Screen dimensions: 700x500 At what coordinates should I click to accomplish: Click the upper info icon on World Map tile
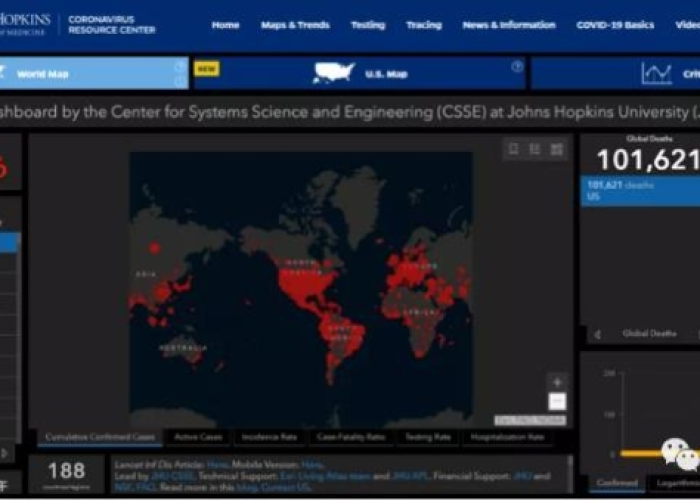pyautogui.click(x=180, y=67)
